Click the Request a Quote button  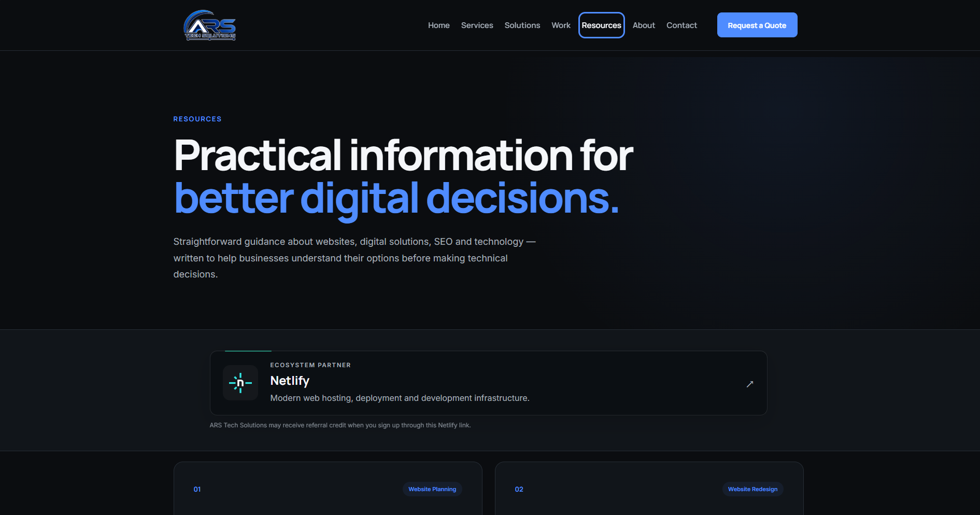coord(757,25)
